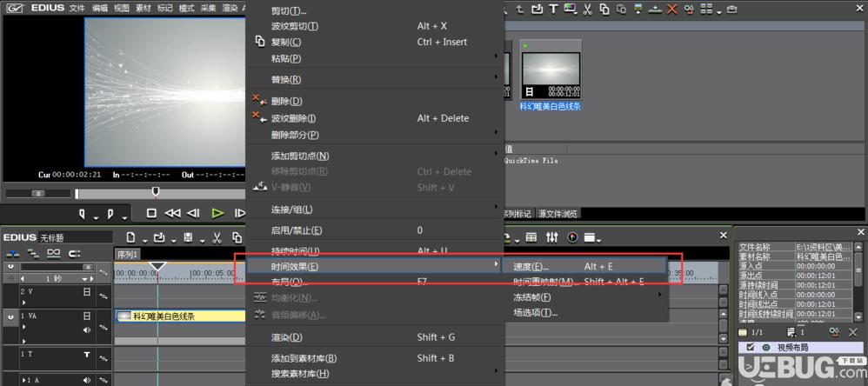Toggle insert/overwrite mode icon
The height and width of the screenshot is (386, 868).
[14, 253]
